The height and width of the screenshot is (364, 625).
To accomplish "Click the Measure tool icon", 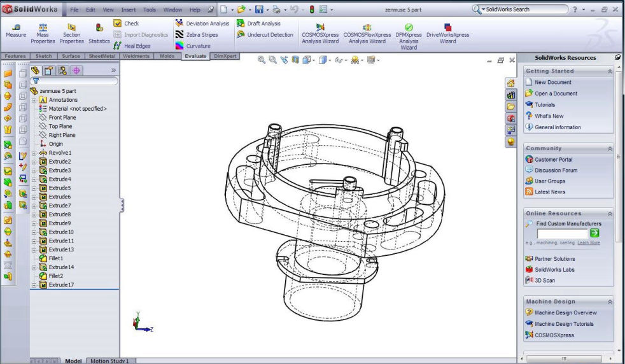I will pyautogui.click(x=16, y=27).
